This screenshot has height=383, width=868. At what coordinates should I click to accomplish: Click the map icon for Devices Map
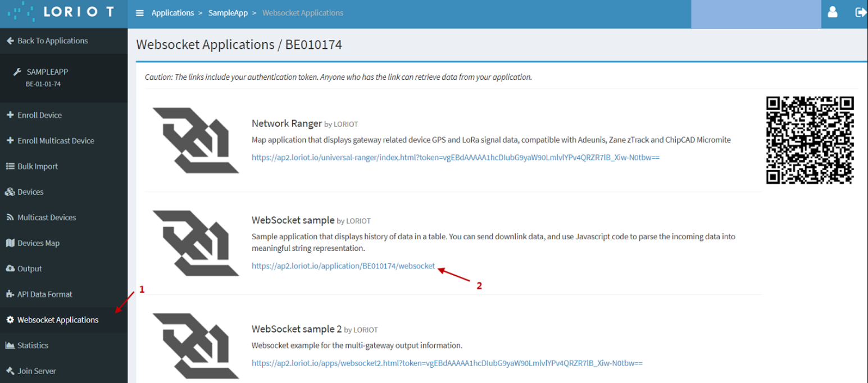(10, 243)
